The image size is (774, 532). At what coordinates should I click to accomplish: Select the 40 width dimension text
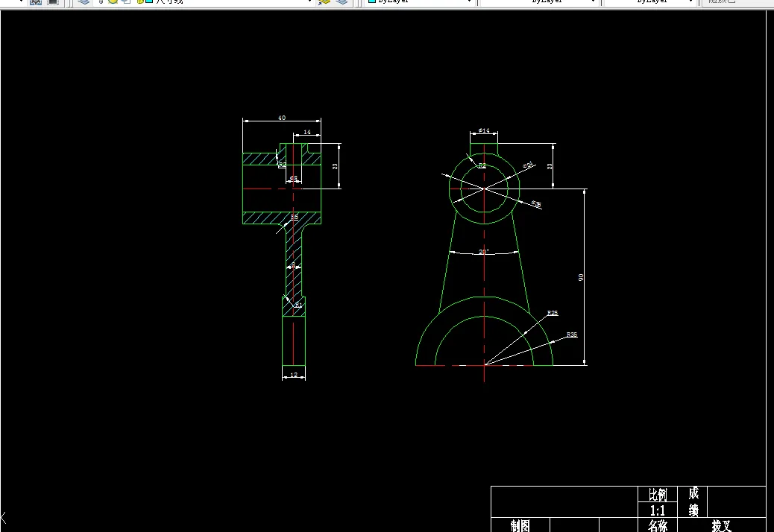(x=281, y=118)
